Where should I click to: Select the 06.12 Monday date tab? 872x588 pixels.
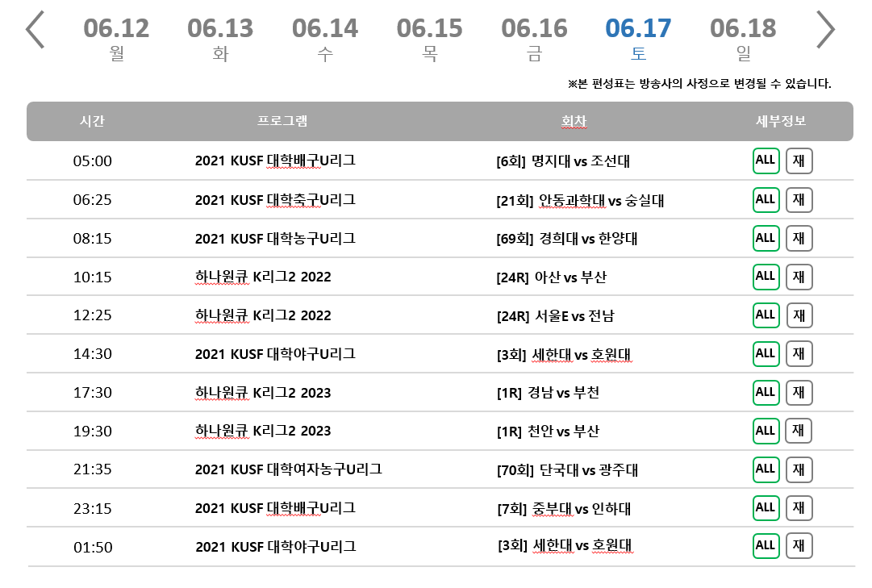[x=116, y=38]
